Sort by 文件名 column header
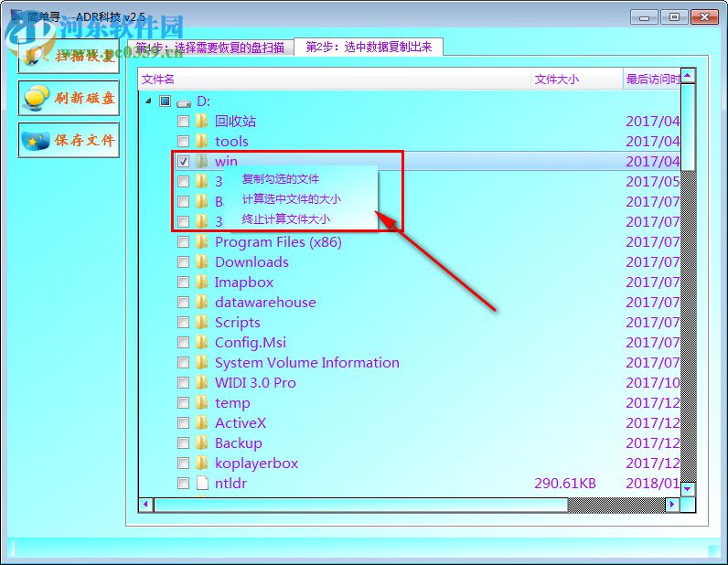Screen dimensions: 728x565 click(335, 79)
